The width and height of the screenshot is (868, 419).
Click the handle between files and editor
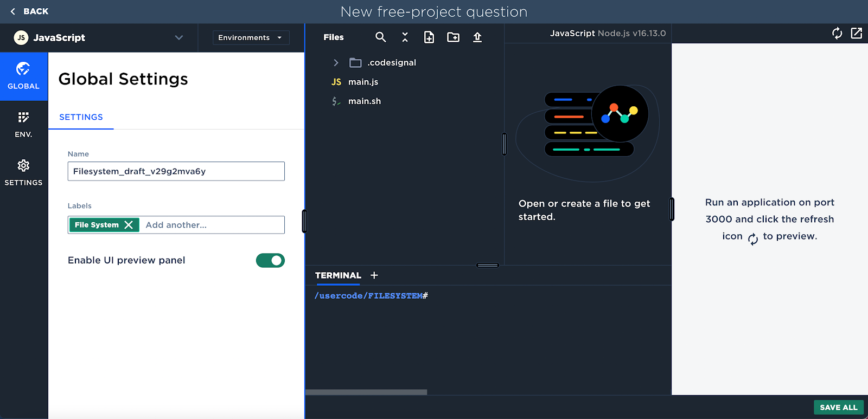coord(504,144)
